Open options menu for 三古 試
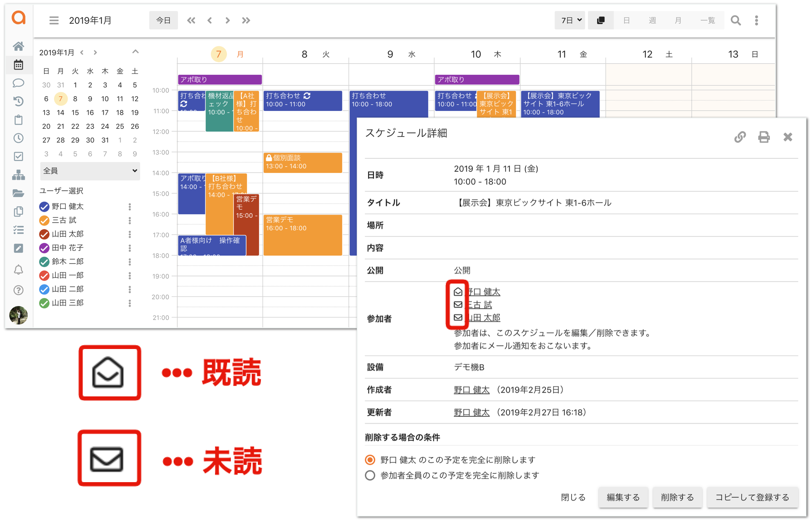This screenshot has width=812, height=522. pos(130,220)
